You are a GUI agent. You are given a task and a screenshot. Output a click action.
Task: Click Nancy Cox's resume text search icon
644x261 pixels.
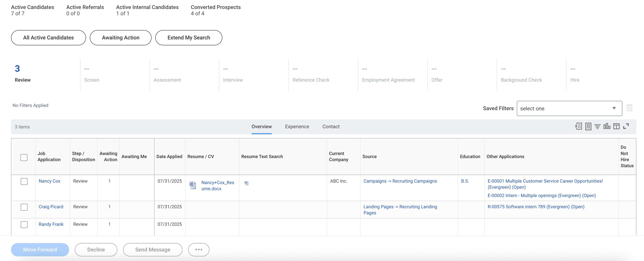(246, 183)
